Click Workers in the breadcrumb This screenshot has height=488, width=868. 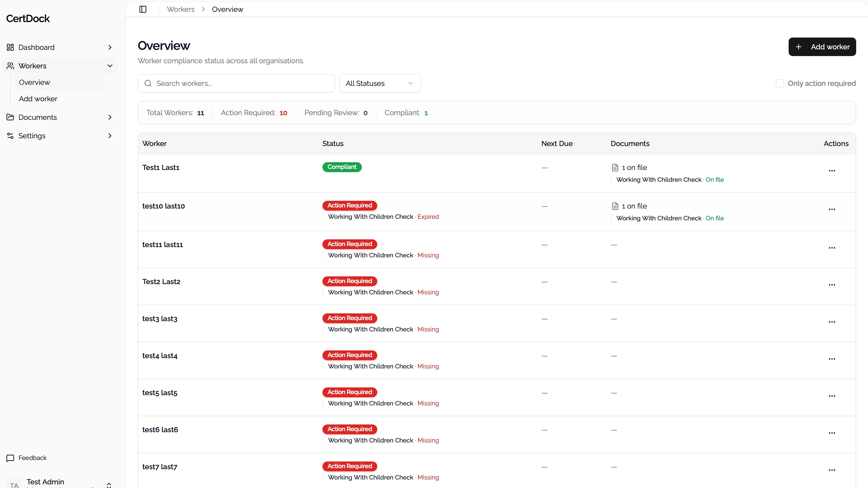pyautogui.click(x=181, y=9)
